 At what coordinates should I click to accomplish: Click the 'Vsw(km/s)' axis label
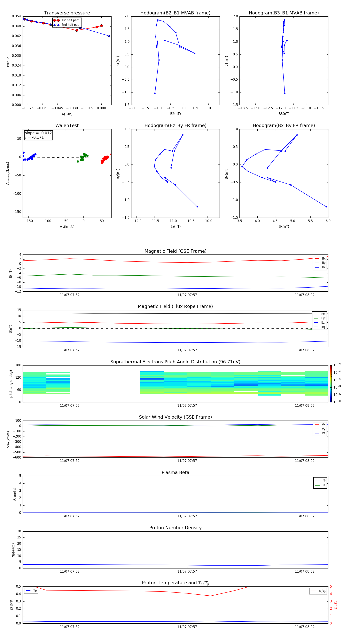[8, 439]
